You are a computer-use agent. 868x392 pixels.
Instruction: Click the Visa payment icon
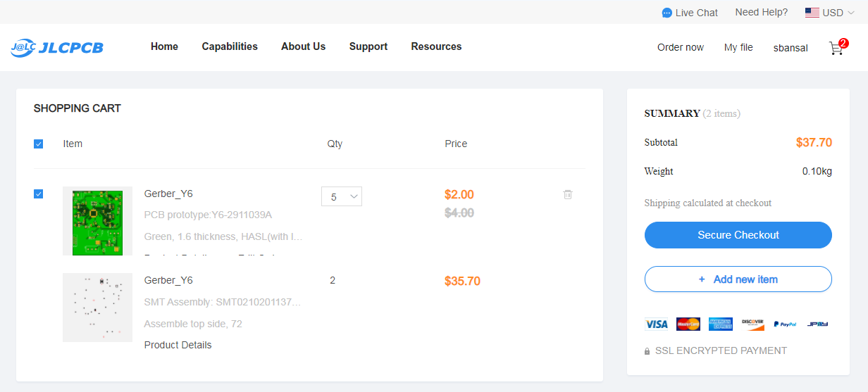[x=656, y=324]
